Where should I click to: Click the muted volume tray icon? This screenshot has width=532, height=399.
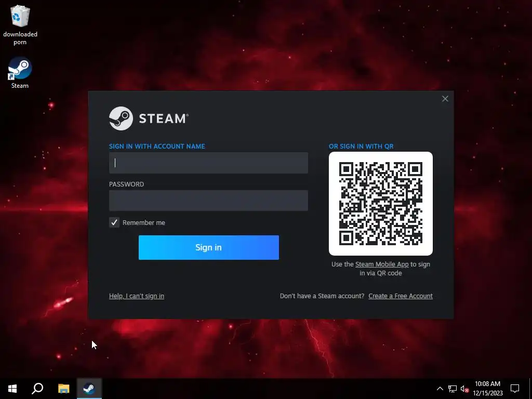pos(464,389)
